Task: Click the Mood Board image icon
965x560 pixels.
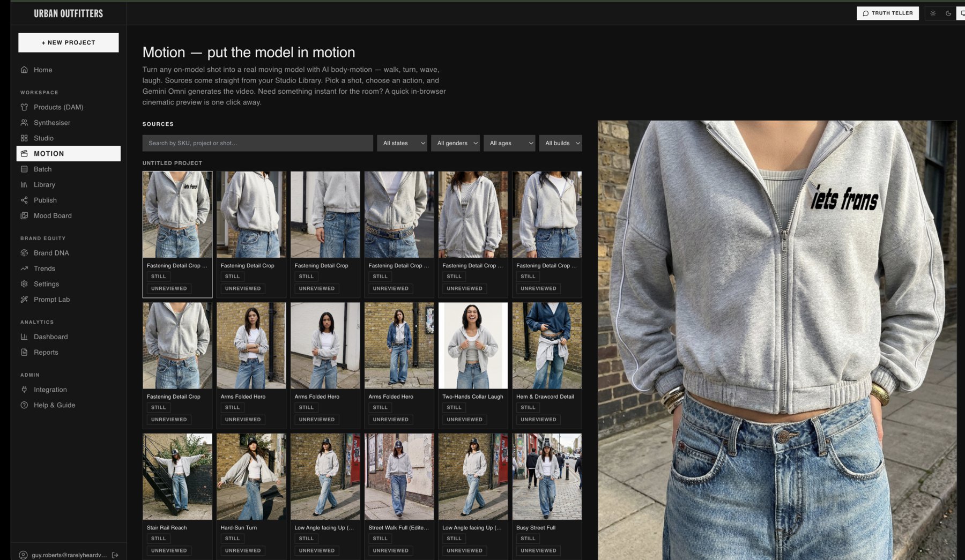Action: click(x=24, y=216)
